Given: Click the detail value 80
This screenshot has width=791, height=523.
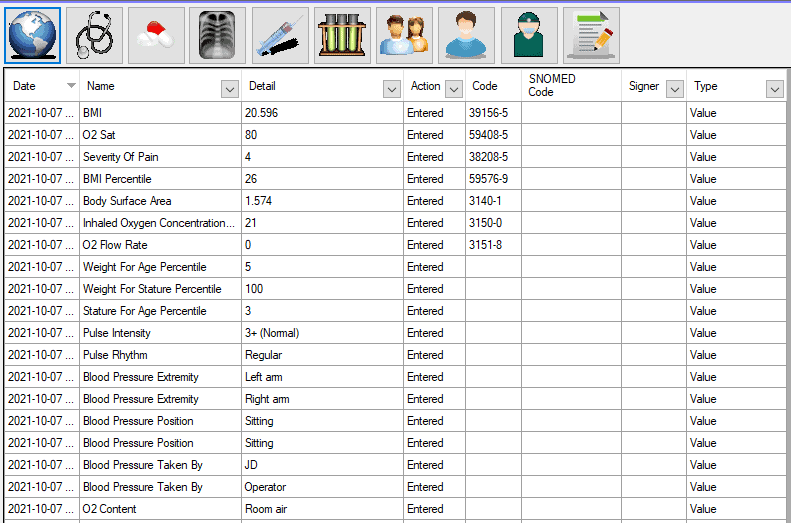Looking at the screenshot, I should coord(251,135).
